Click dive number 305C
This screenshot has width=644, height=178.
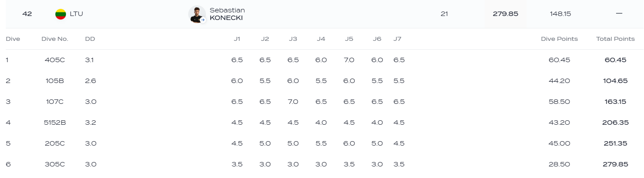[55, 164]
